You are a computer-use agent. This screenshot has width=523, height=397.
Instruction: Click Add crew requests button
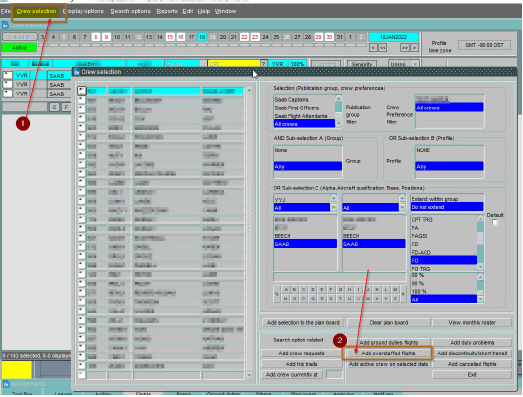(301, 353)
